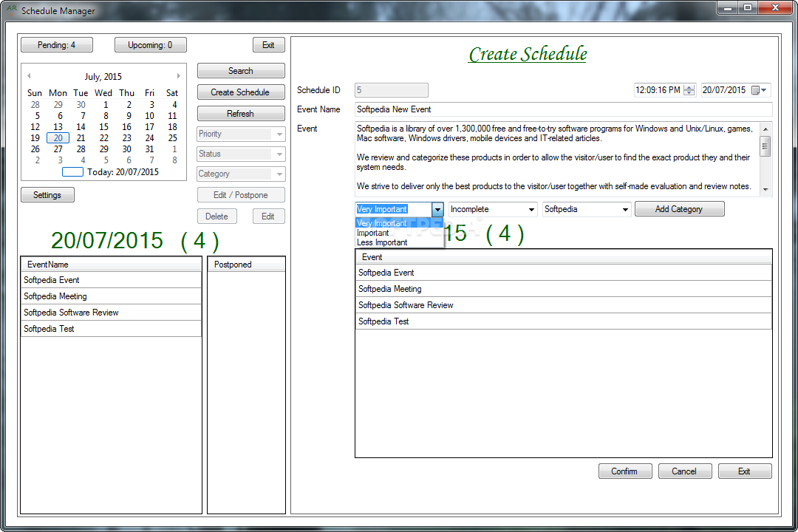
Task: Confirm the new schedule
Action: (x=624, y=471)
